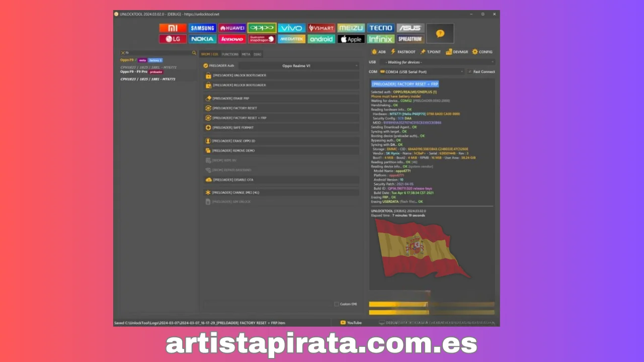
Task: Open the FASTBOOT tool
Action: pos(403,52)
